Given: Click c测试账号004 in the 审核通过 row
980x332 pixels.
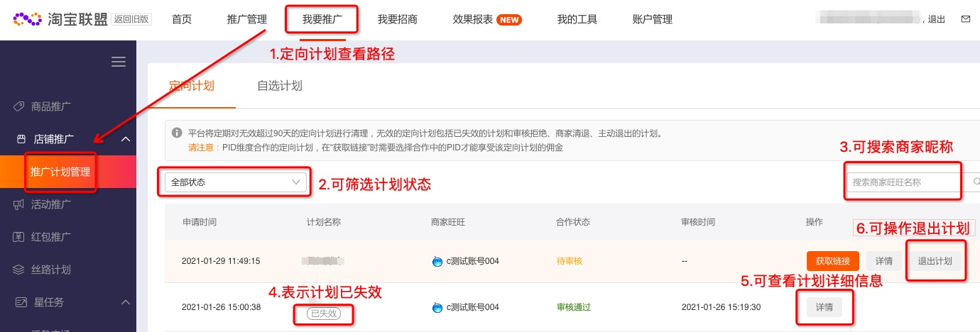Looking at the screenshot, I should coord(472,307).
